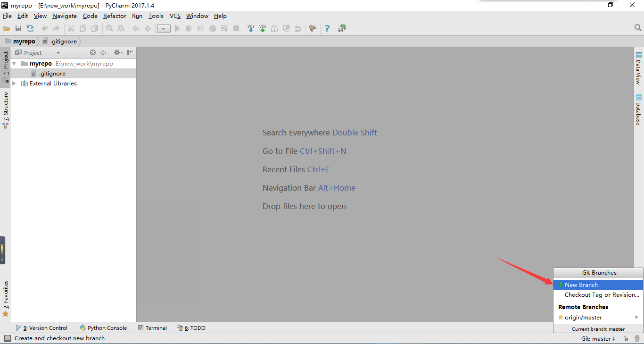
Task: Click the Git: master status widget
Action: pyautogui.click(x=598, y=339)
